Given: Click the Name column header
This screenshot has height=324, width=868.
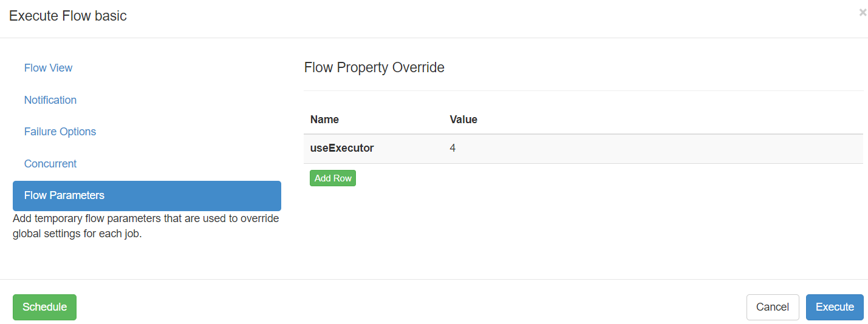Looking at the screenshot, I should pyautogui.click(x=324, y=120).
